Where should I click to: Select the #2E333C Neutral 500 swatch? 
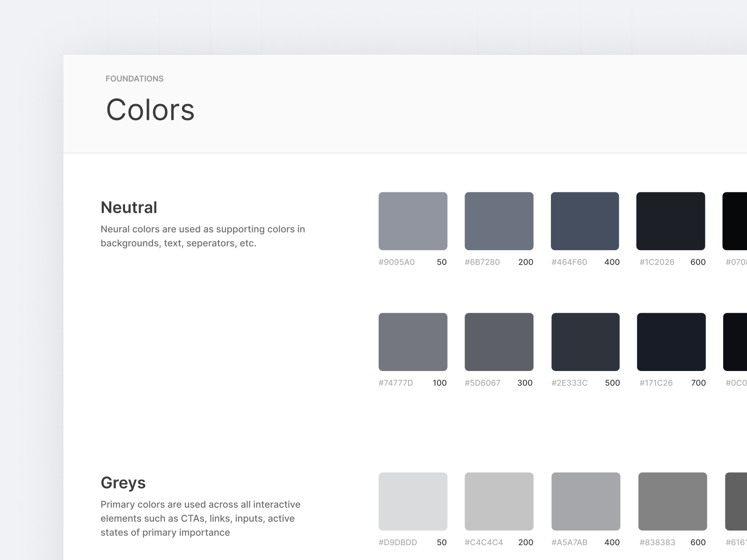[x=585, y=342]
